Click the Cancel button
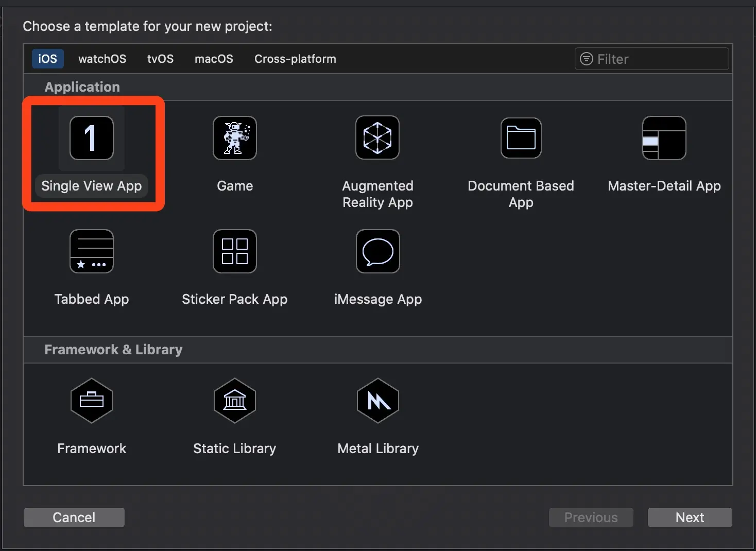Screen dimensions: 756x551 [74, 518]
